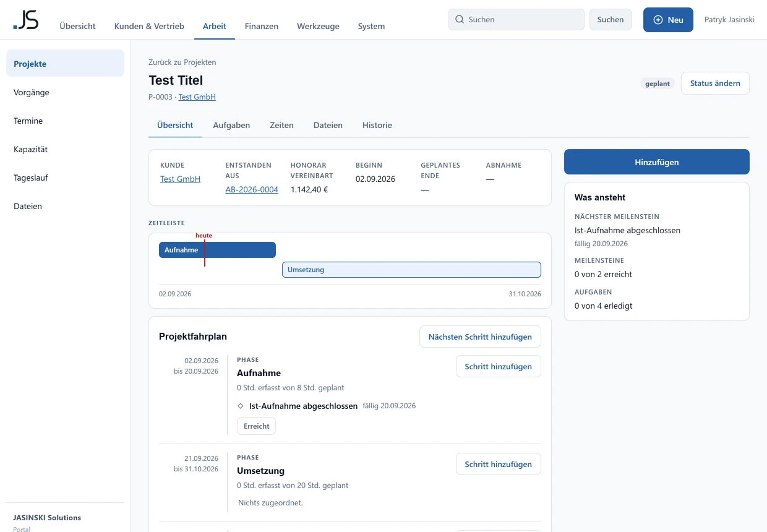
Task: Click the diamond milestone icon for Ist-Aufnahme
Action: (x=241, y=406)
